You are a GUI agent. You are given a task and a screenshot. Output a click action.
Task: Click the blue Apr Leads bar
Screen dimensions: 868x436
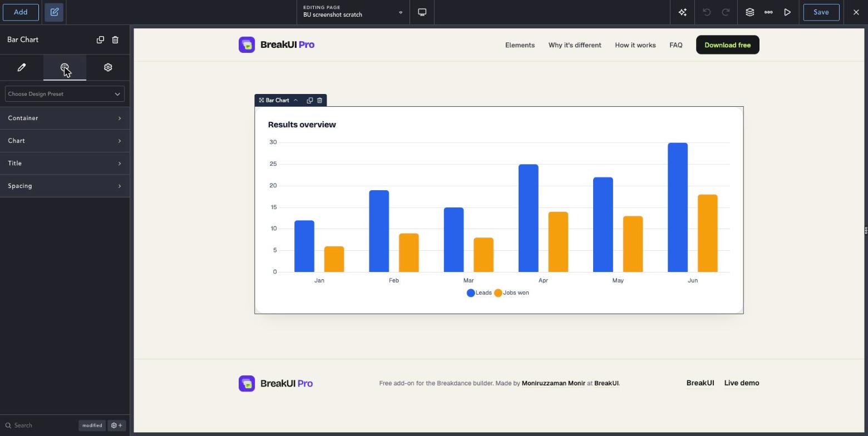[529, 218]
